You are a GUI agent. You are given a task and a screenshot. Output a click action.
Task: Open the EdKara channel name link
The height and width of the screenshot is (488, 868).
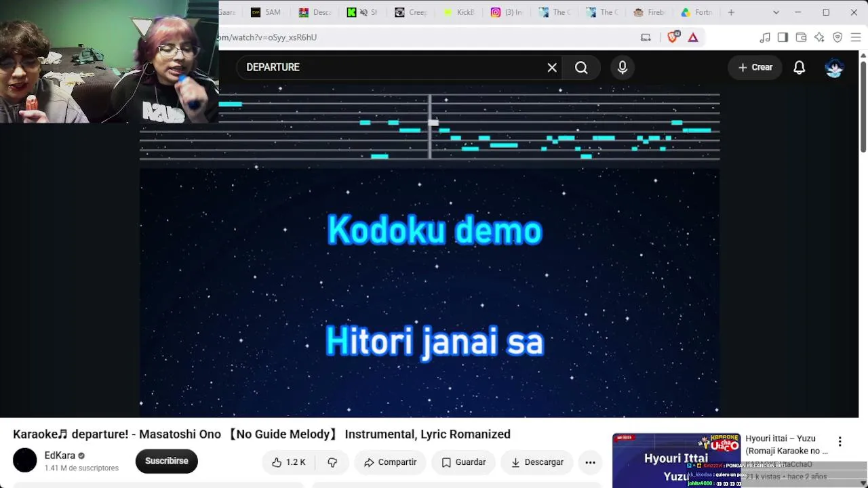tap(60, 455)
